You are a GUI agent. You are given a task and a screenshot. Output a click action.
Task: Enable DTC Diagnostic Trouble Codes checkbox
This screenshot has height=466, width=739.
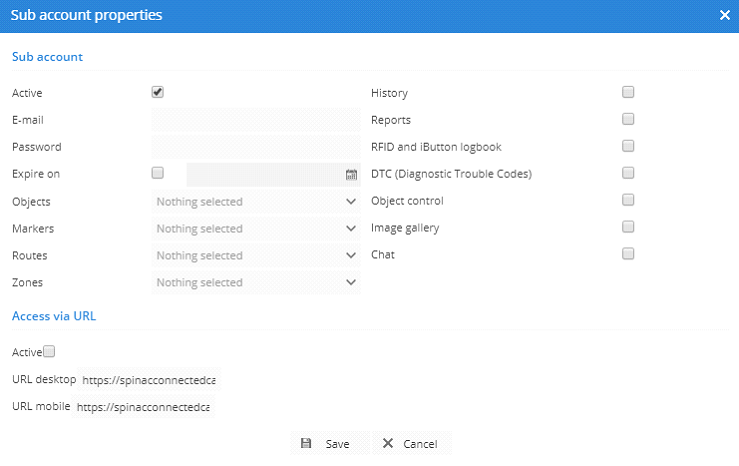pyautogui.click(x=628, y=173)
